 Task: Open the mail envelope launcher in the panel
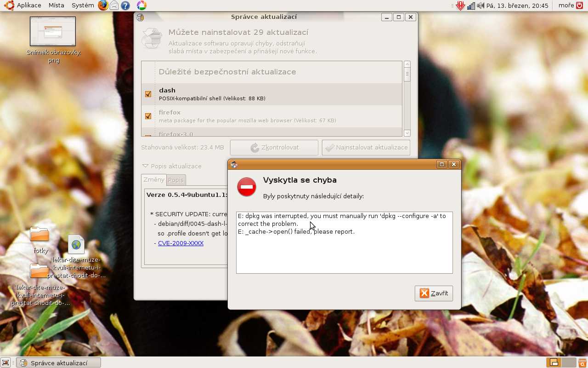[x=114, y=6]
